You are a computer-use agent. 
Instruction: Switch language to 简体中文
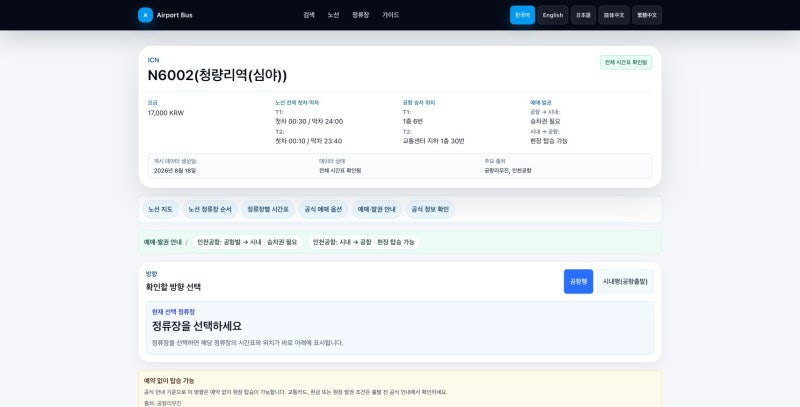[614, 15]
